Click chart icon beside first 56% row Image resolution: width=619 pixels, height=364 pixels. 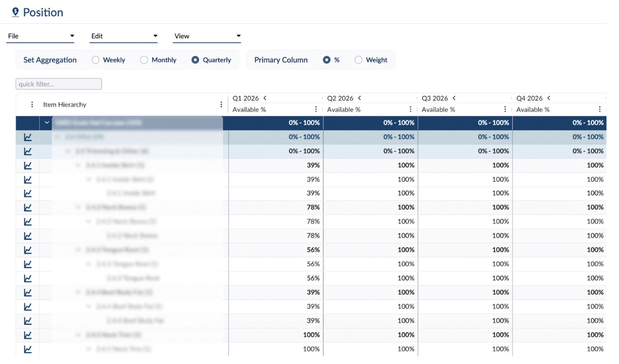28,250
